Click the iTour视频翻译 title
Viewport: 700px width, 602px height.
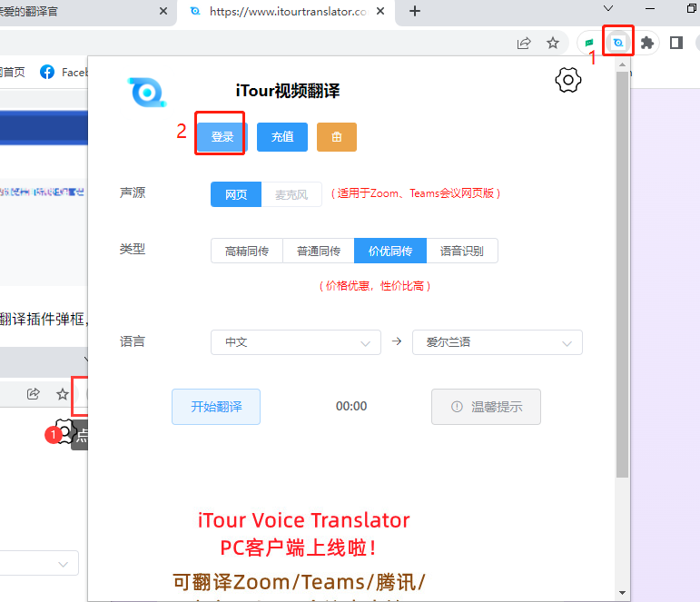click(288, 91)
